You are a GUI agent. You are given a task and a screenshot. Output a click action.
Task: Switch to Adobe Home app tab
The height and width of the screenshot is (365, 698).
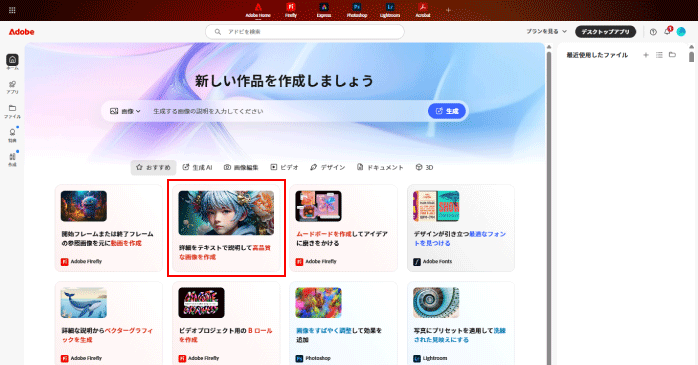[258, 10]
